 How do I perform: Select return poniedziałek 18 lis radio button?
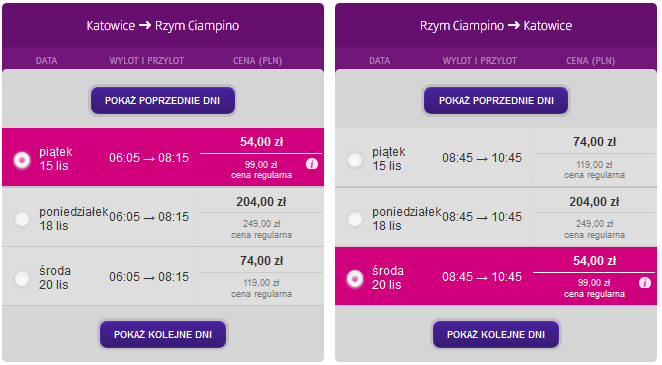(355, 219)
